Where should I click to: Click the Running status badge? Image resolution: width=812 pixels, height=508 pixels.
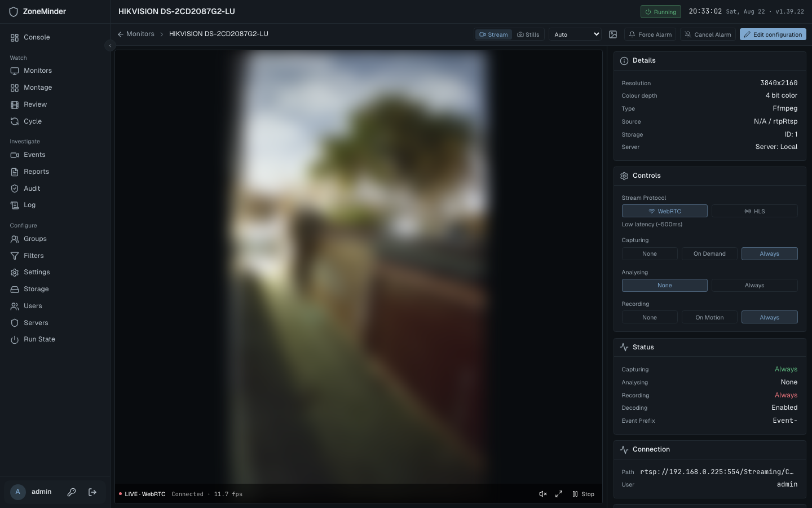(661, 12)
